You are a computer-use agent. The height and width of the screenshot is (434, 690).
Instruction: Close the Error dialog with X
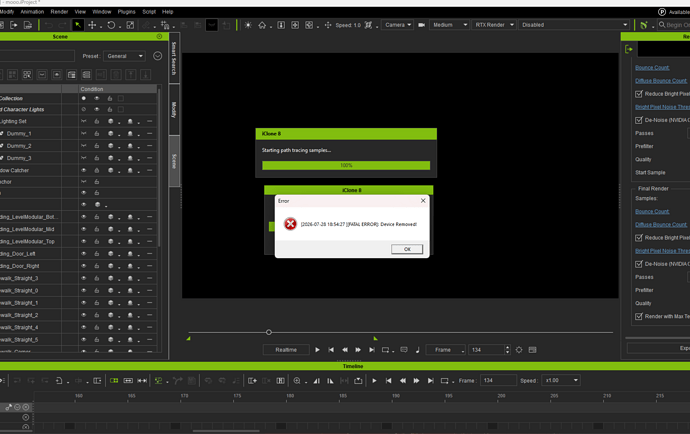[423, 201]
